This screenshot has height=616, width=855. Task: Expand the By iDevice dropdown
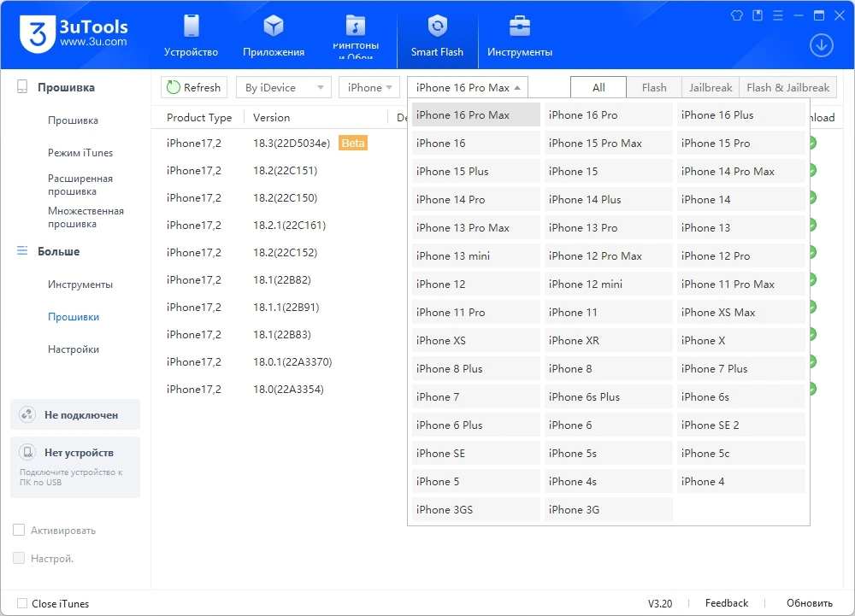point(284,87)
